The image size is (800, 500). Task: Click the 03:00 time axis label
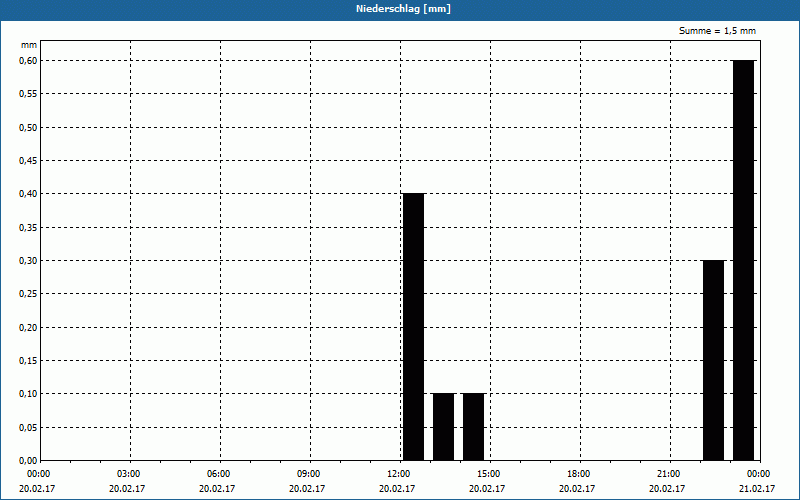(x=131, y=474)
